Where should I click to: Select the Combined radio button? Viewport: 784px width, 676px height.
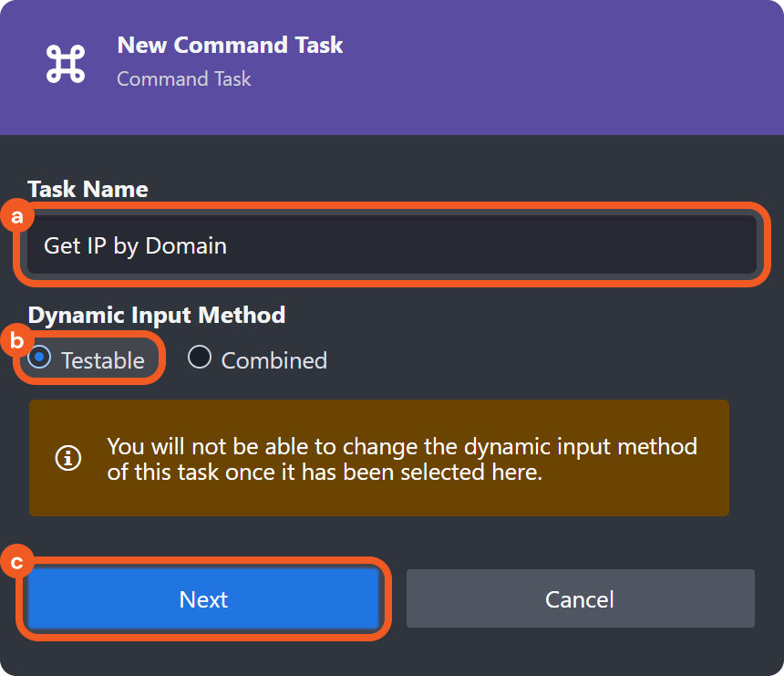[200, 359]
